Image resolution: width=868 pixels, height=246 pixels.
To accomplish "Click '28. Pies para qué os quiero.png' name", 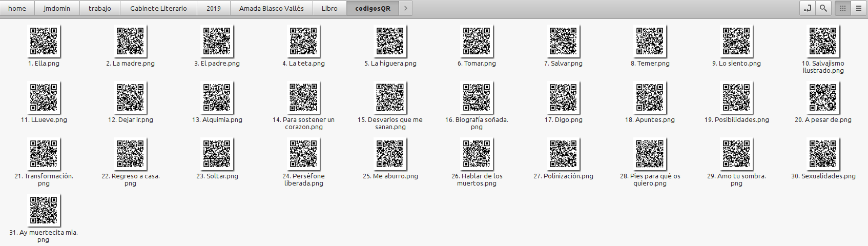I will point(650,180).
